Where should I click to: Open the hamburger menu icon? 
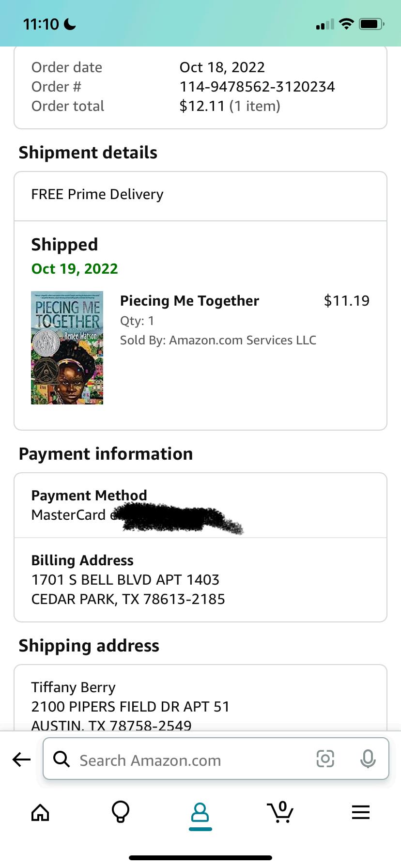361,812
